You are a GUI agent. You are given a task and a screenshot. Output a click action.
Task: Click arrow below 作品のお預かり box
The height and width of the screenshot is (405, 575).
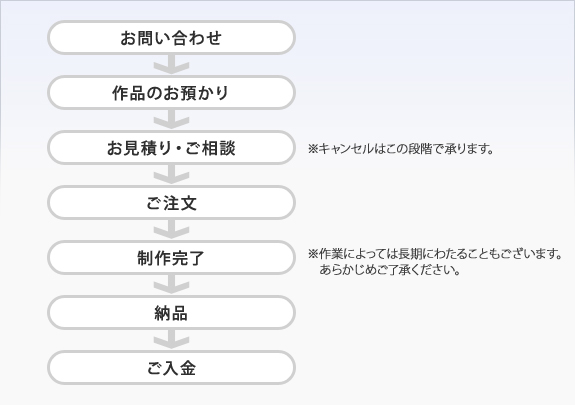(x=171, y=120)
